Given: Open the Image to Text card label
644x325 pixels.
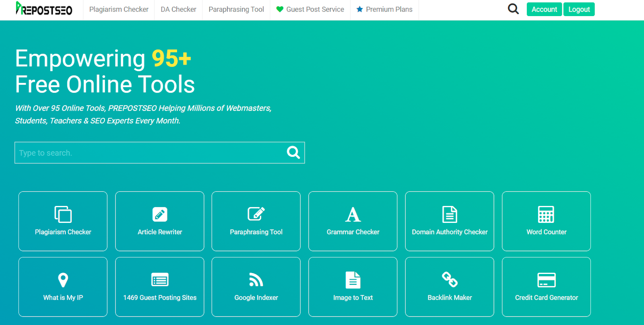Looking at the screenshot, I should pyautogui.click(x=353, y=298).
